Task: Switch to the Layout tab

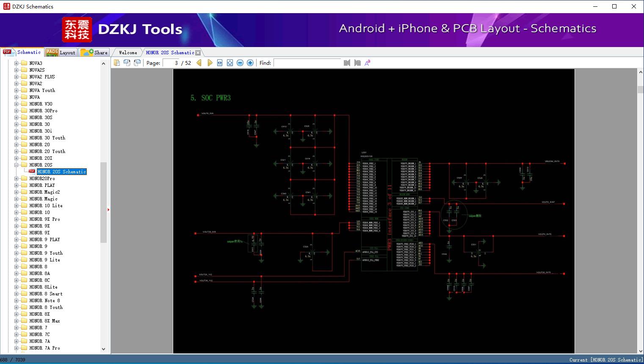Action: [61, 53]
